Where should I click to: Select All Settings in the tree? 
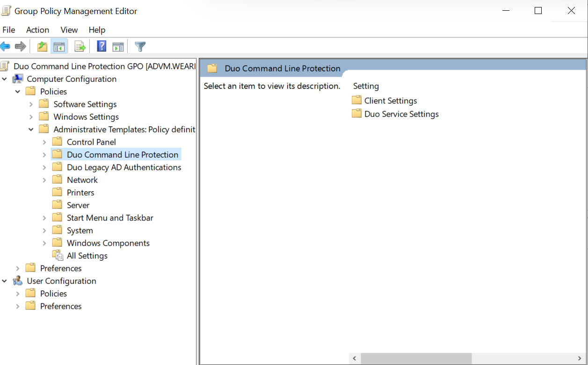click(87, 255)
